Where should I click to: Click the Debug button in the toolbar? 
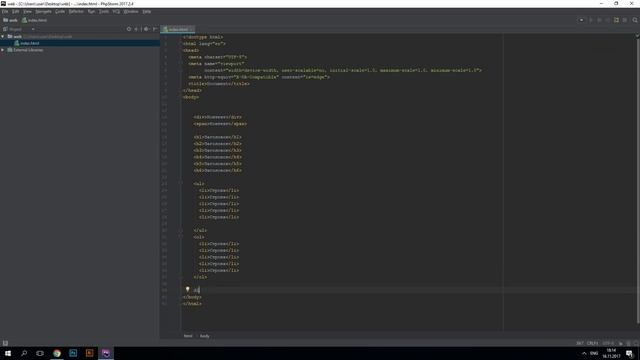[599, 20]
